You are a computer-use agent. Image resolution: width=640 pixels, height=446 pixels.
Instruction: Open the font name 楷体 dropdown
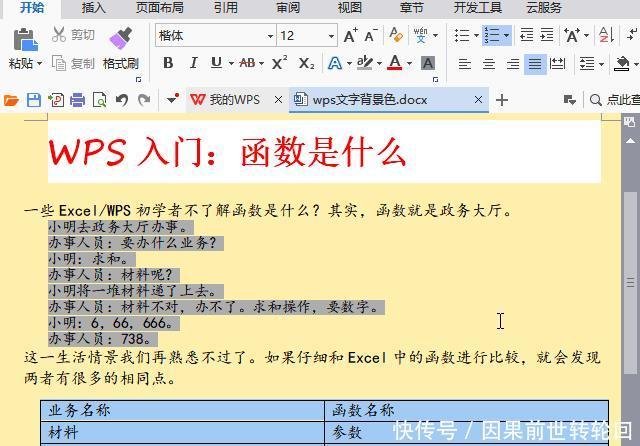point(270,36)
